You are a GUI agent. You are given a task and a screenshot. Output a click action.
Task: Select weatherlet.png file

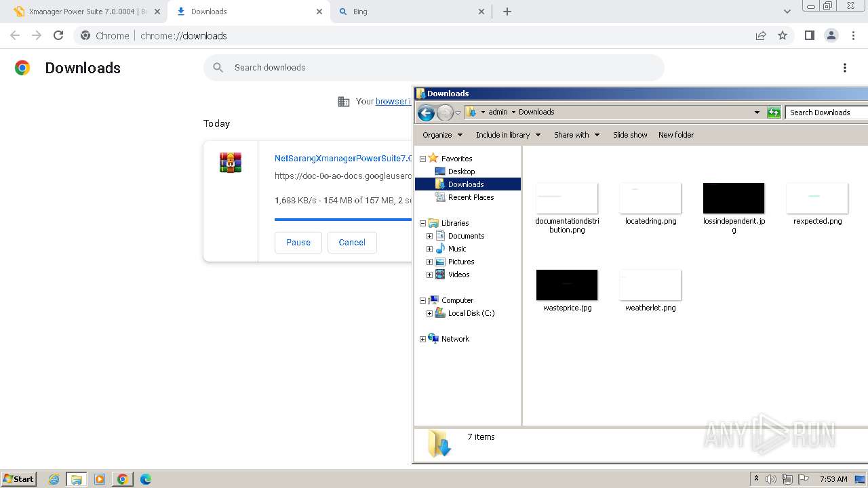click(x=650, y=290)
